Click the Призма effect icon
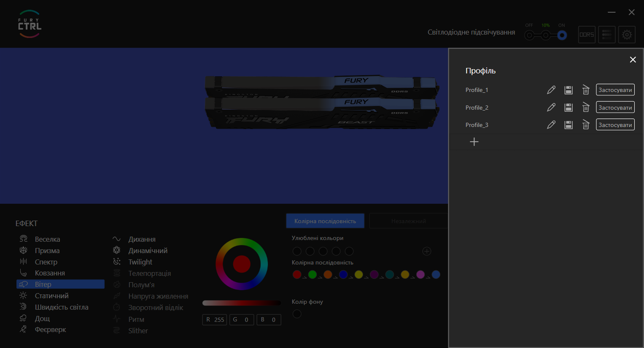 pyautogui.click(x=24, y=250)
